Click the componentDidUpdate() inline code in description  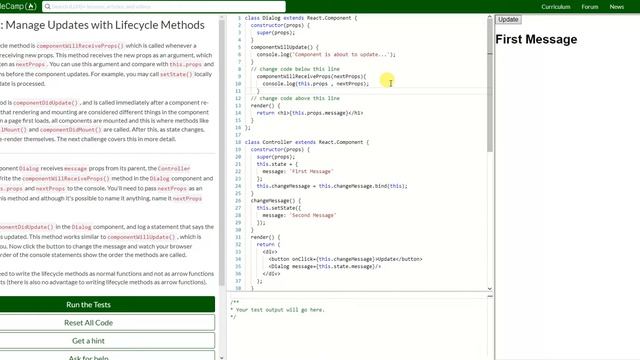pos(45,103)
